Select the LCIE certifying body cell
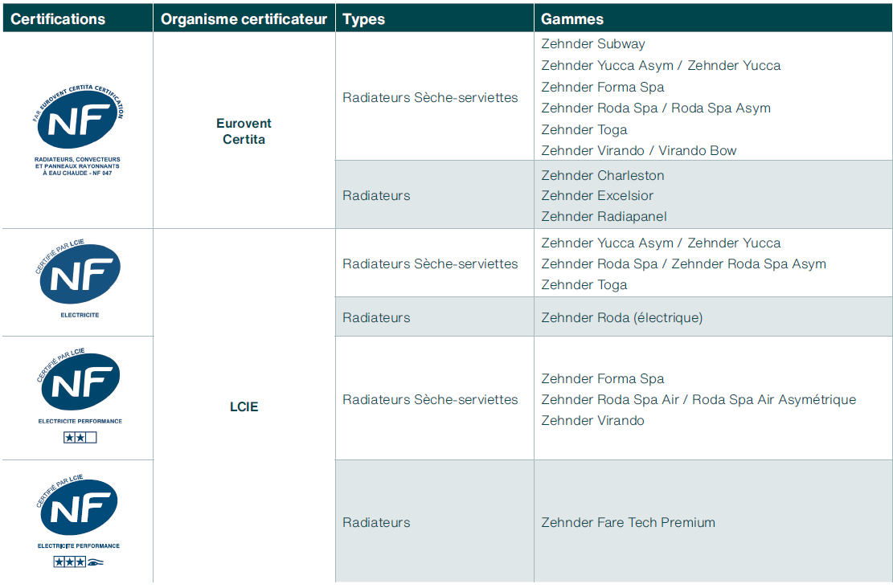The image size is (893, 588). point(244,406)
